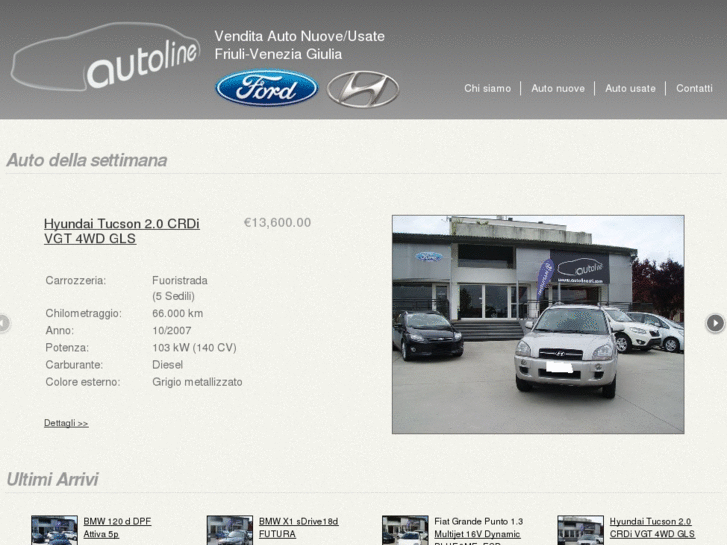
Task: Click the fuel value Diesel
Action: [167, 365]
